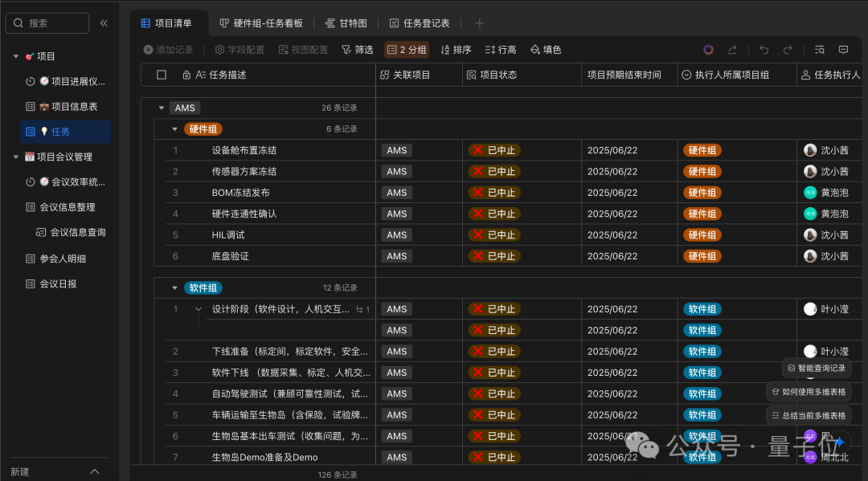868x481 pixels.
Task: Open the 2 分组 grouping settings
Action: click(x=407, y=50)
